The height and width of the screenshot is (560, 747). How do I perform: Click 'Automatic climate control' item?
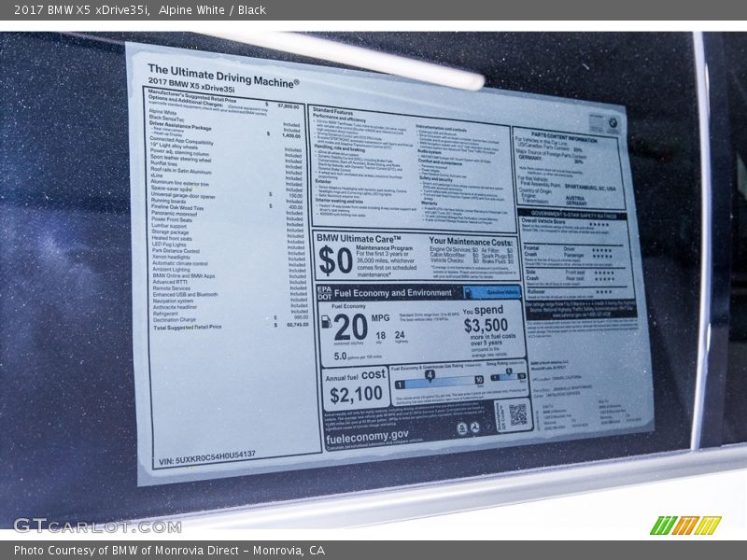(180, 263)
